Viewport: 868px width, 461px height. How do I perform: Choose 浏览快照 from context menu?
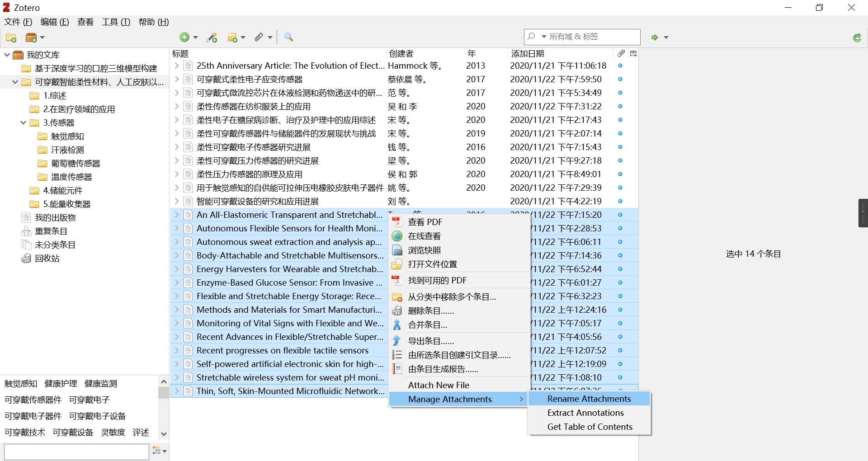[459, 250]
